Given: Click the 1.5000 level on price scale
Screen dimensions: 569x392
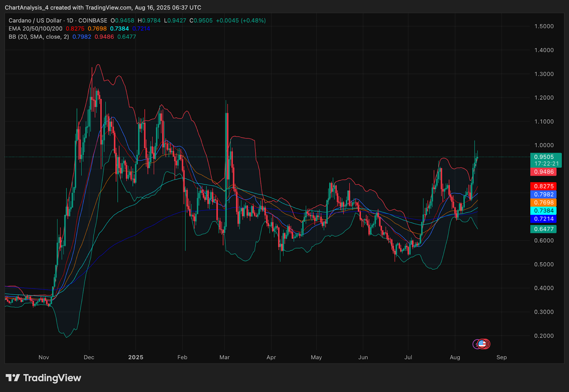Looking at the screenshot, I should pos(544,26).
